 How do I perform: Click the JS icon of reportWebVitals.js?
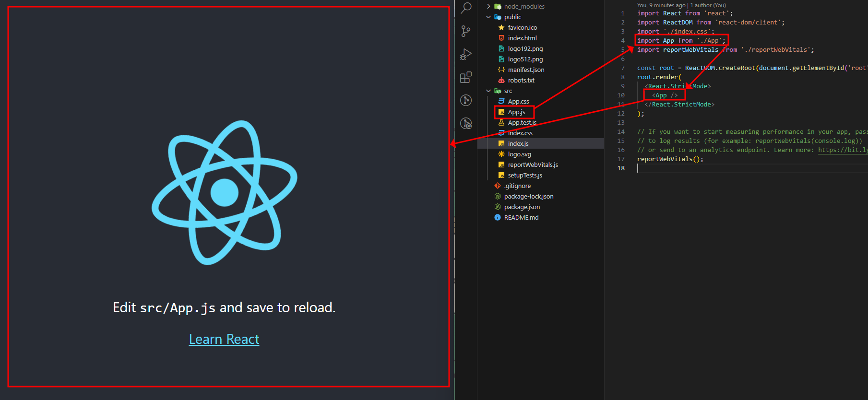(x=501, y=165)
